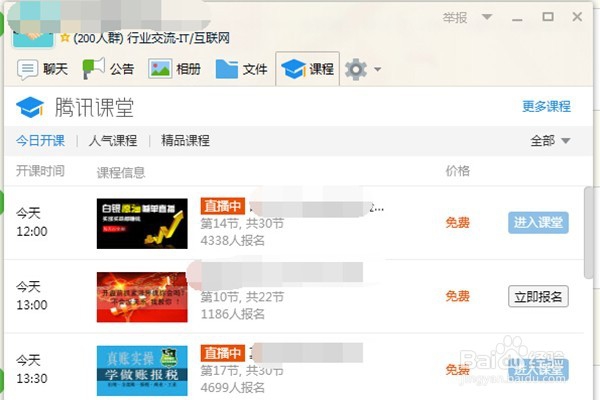Click the 腾讯课堂 logo cap icon
Image resolution: width=600 pixels, height=400 pixels.
click(x=30, y=107)
